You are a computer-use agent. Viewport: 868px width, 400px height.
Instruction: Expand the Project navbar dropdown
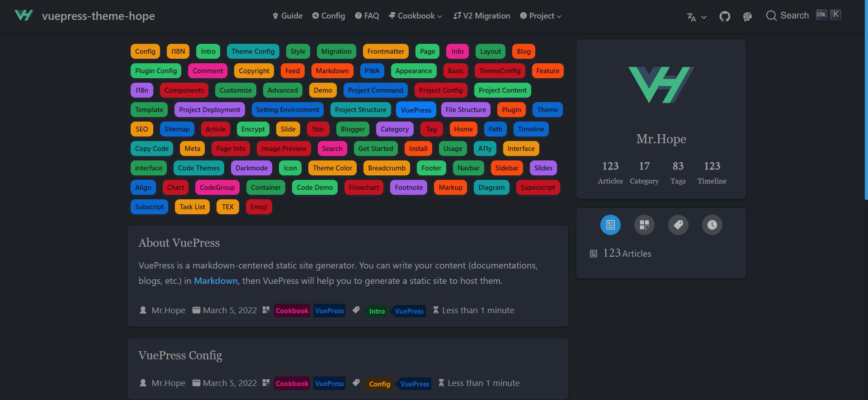coord(541,16)
